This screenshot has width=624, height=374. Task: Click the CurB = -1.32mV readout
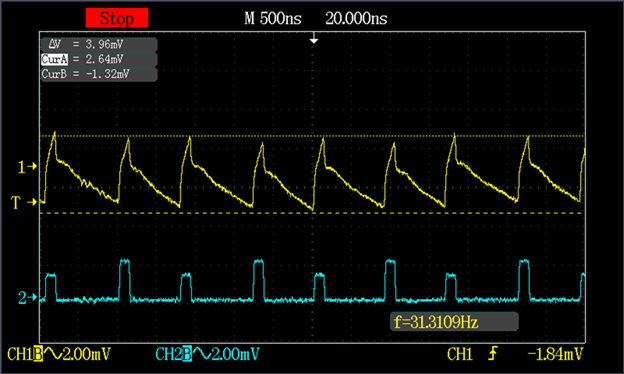(x=99, y=74)
